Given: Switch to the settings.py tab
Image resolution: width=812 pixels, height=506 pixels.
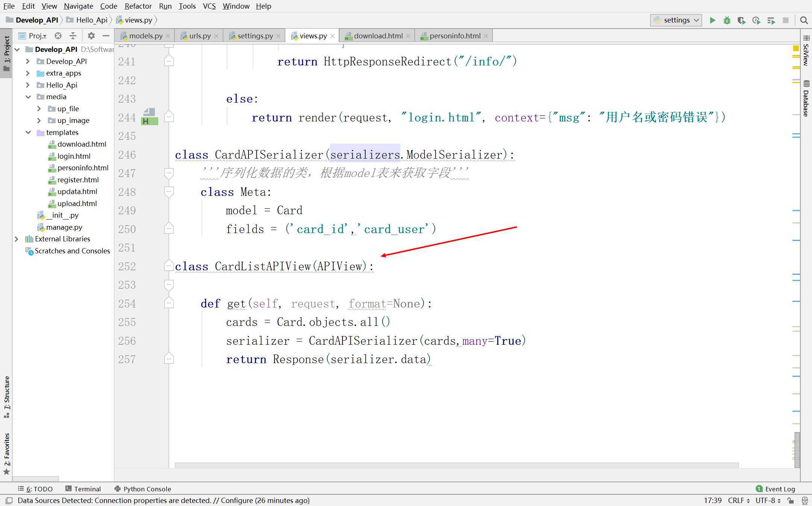Looking at the screenshot, I should pyautogui.click(x=255, y=36).
